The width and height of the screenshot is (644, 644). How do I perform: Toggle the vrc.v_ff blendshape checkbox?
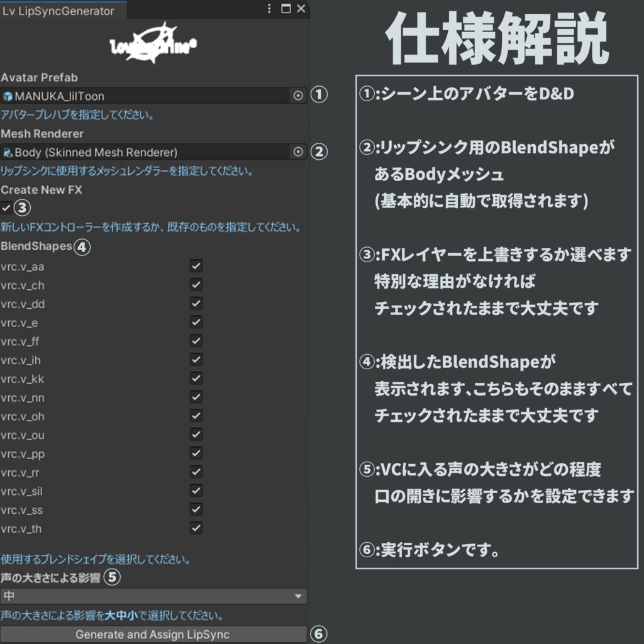(x=196, y=341)
